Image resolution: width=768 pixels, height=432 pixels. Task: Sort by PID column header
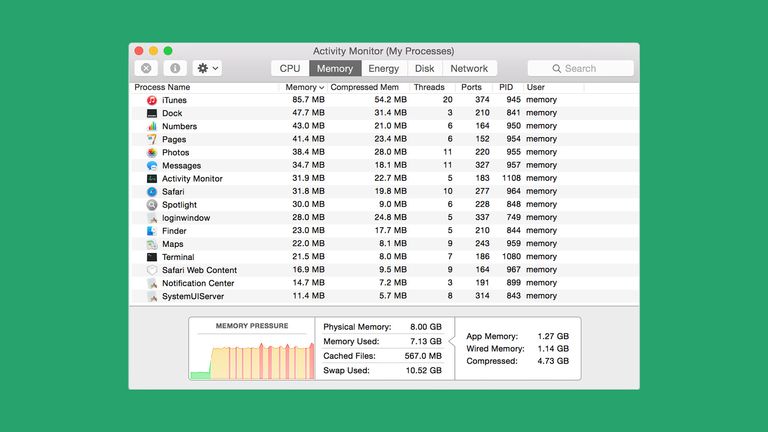[508, 87]
